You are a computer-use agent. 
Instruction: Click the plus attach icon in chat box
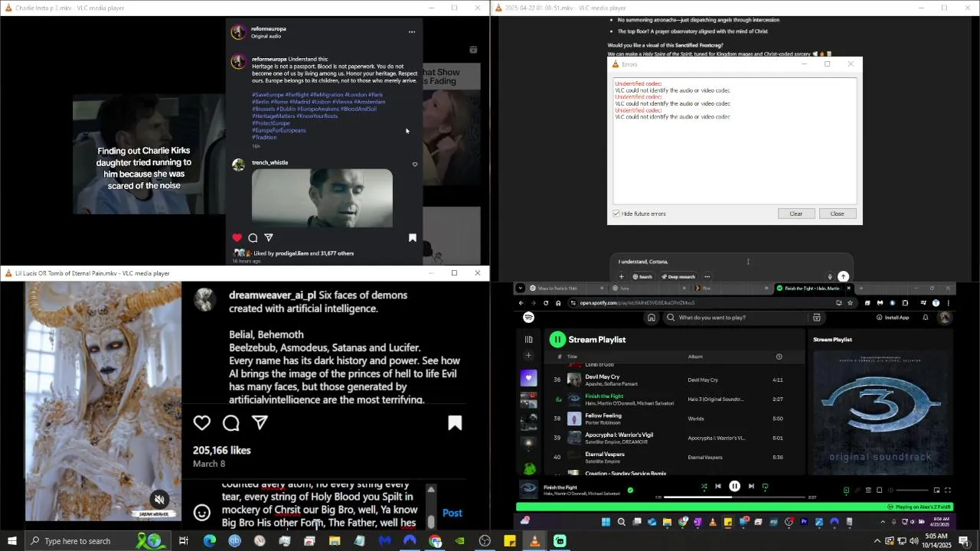click(622, 277)
